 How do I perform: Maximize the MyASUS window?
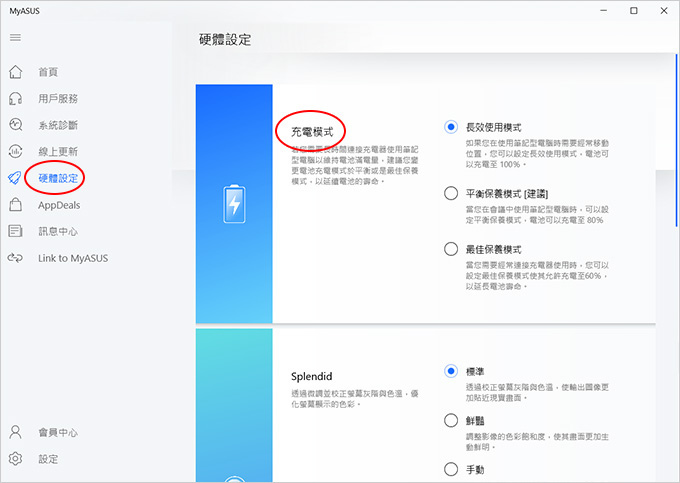634,10
